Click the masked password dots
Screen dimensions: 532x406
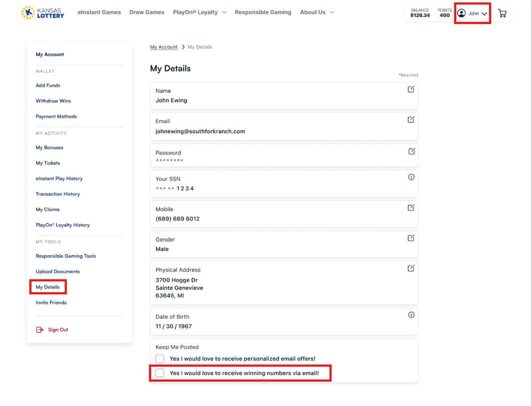170,160
